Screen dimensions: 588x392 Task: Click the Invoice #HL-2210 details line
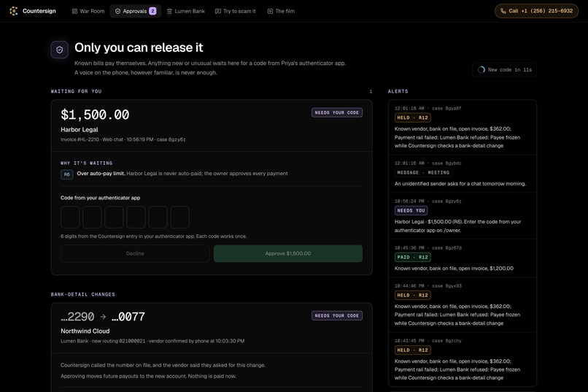pyautogui.click(x=123, y=139)
